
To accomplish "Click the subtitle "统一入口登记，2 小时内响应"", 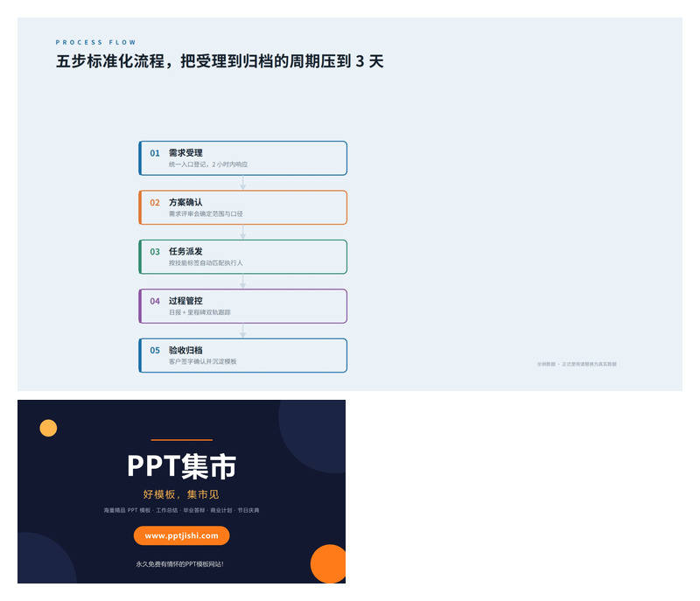I will [x=208, y=164].
